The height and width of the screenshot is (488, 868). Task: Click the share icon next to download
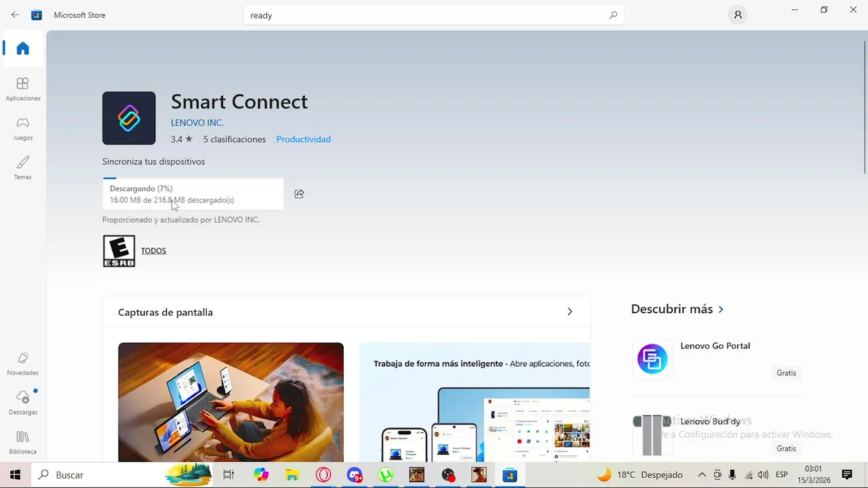299,194
